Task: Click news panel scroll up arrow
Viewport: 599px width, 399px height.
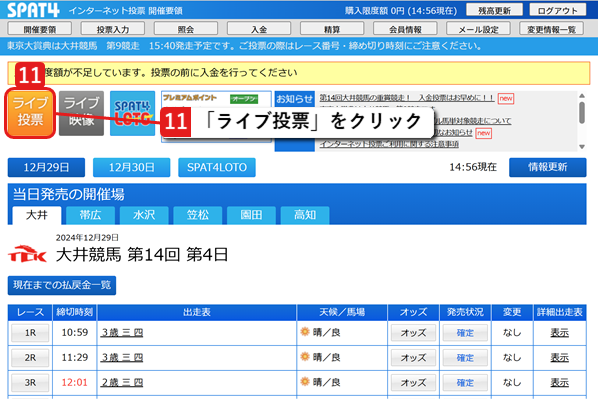Action: [582, 96]
